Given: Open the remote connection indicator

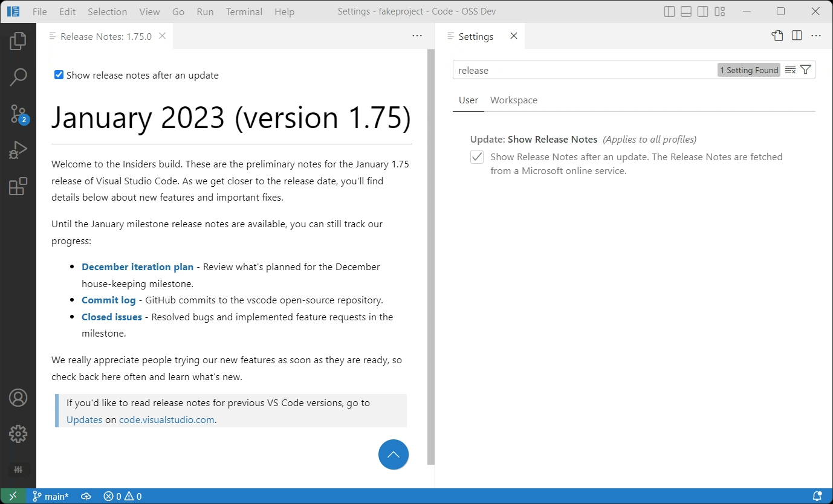Looking at the screenshot, I should tap(13, 496).
